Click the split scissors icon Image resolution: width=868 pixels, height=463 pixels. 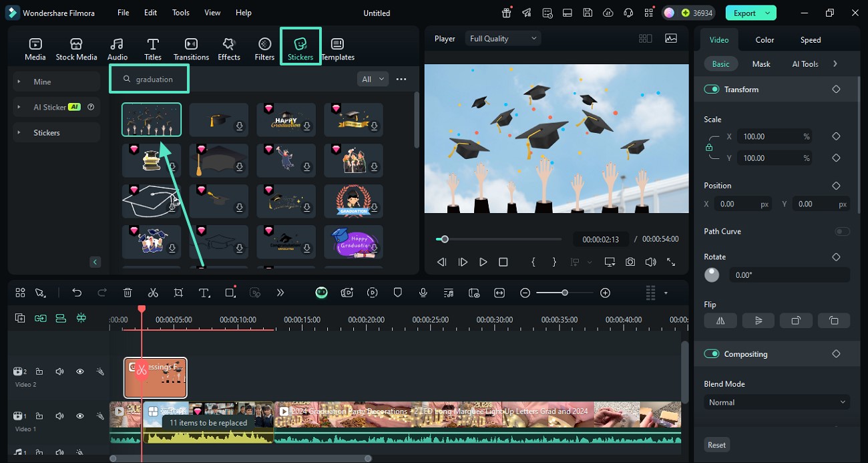click(153, 293)
